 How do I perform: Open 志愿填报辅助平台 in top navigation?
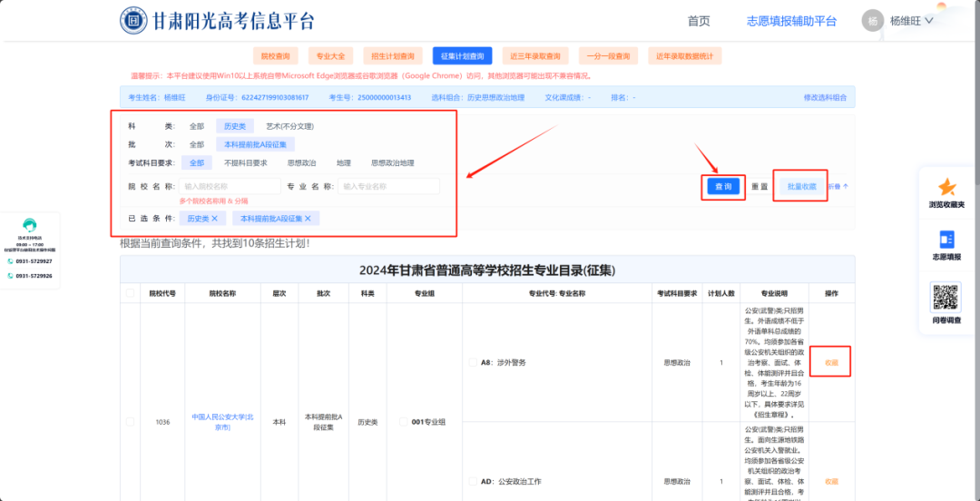tap(791, 21)
